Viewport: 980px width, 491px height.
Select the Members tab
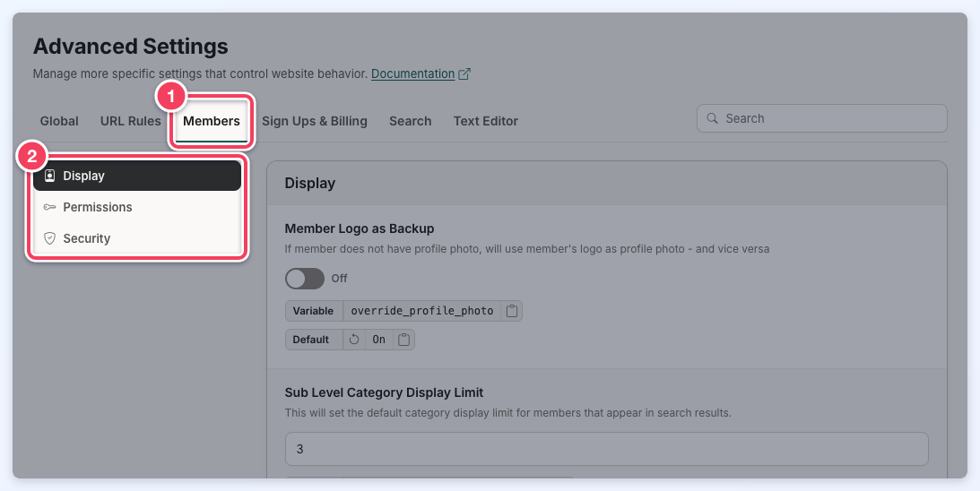click(x=212, y=121)
